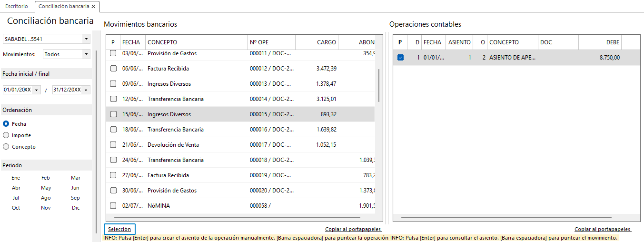Click the horizontal scrollbar under Operaciones contables
The width and height of the screenshot is (644, 242).
[506, 218]
